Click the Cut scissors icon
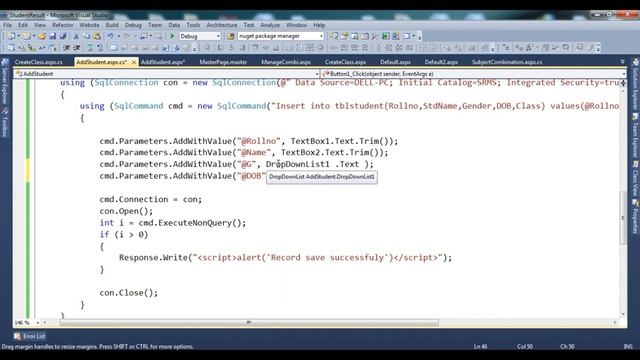 click(76, 36)
